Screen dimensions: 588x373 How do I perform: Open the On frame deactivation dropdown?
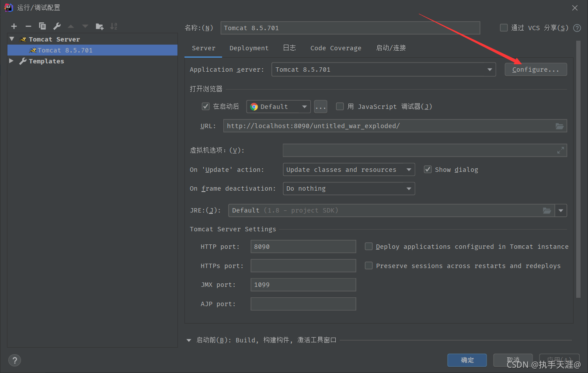click(x=349, y=188)
